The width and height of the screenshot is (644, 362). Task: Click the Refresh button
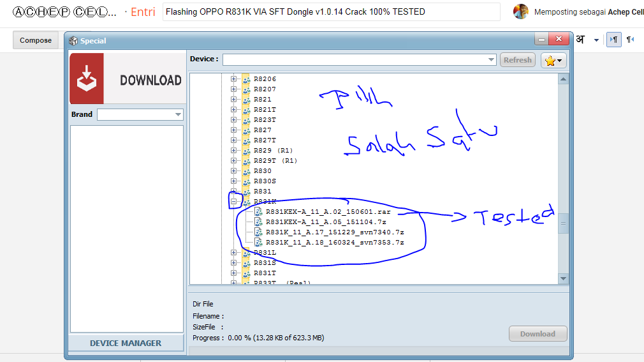518,60
